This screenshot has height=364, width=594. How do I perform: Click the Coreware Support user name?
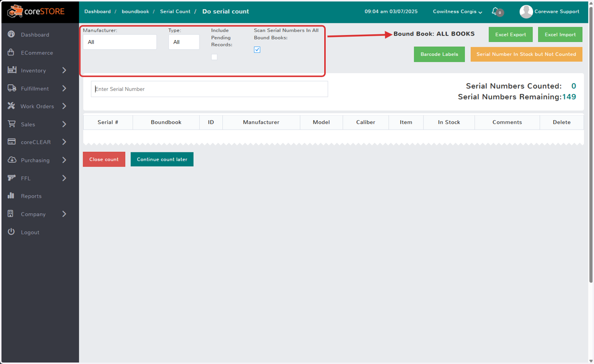(x=557, y=11)
